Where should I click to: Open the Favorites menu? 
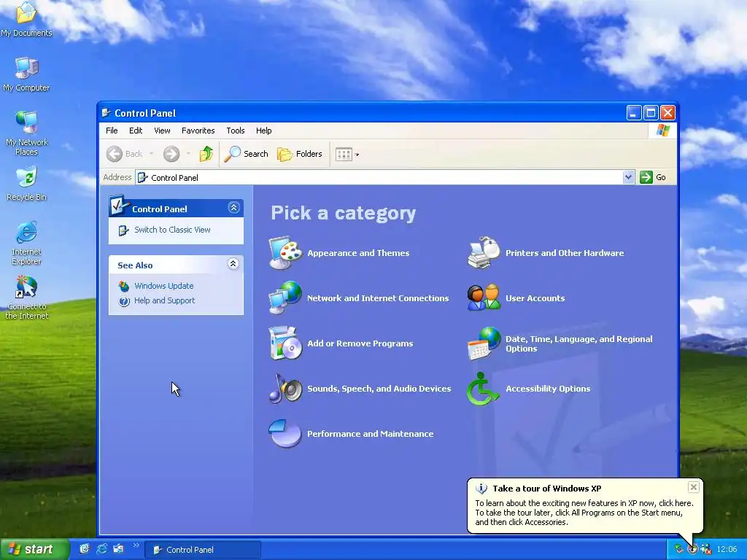click(198, 131)
